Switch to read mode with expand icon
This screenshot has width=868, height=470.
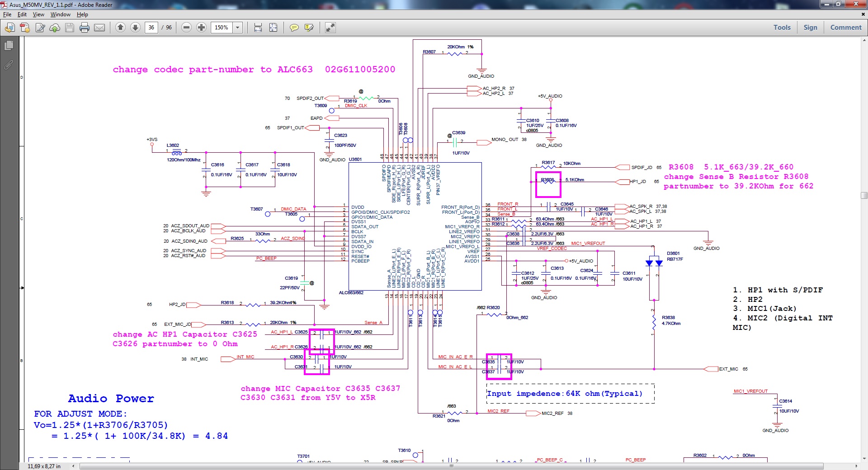coord(330,28)
